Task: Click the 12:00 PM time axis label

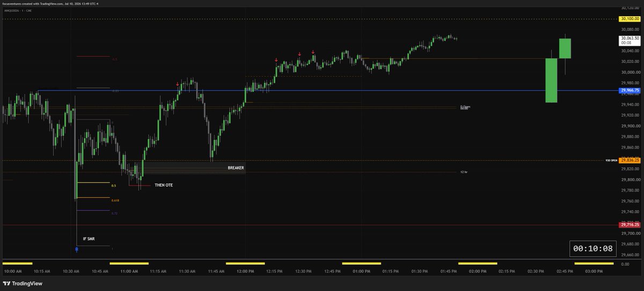Action: pos(245,271)
